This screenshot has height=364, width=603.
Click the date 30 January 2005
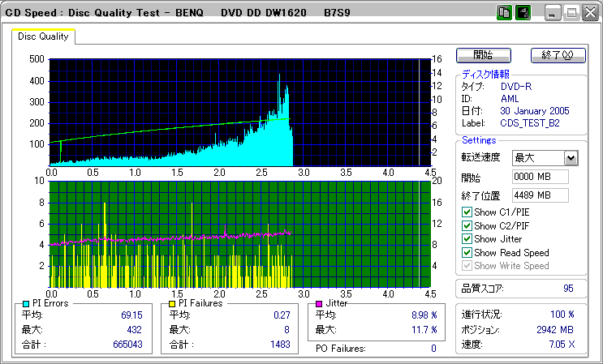click(535, 111)
